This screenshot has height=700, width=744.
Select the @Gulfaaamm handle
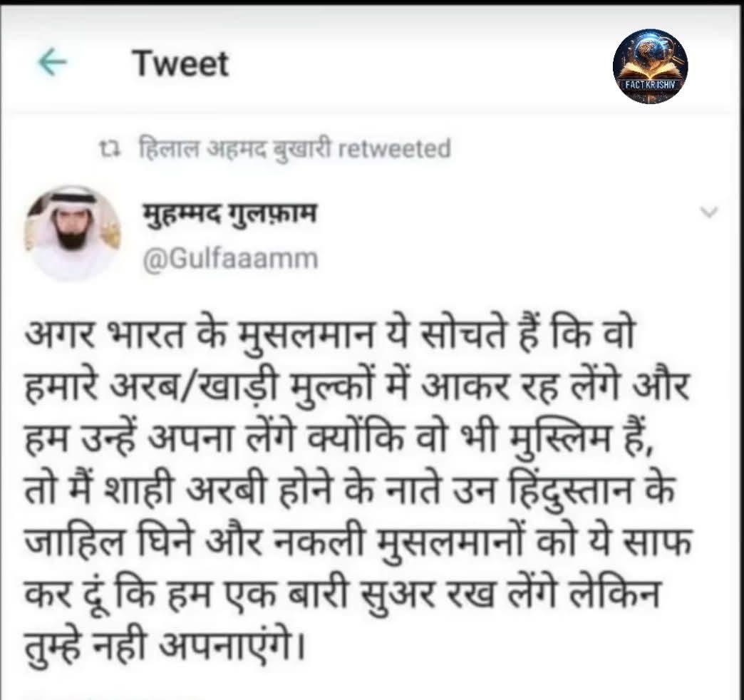pyautogui.click(x=231, y=259)
